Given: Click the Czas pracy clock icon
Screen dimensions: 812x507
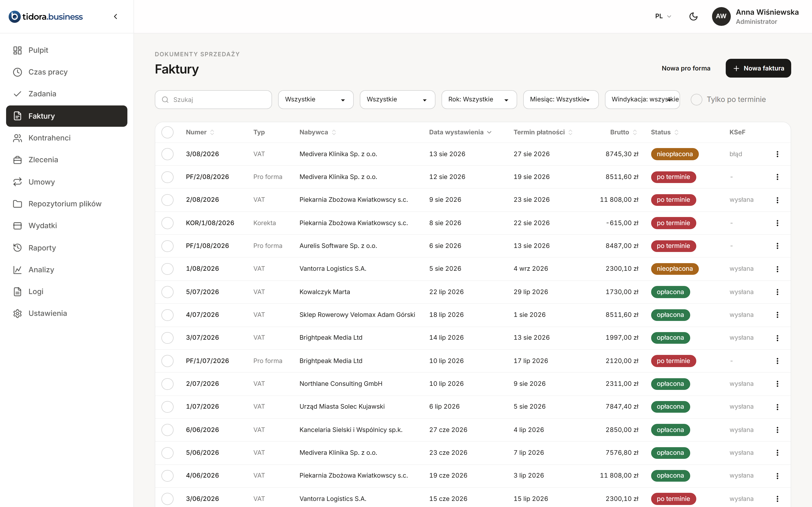Looking at the screenshot, I should 18,72.
